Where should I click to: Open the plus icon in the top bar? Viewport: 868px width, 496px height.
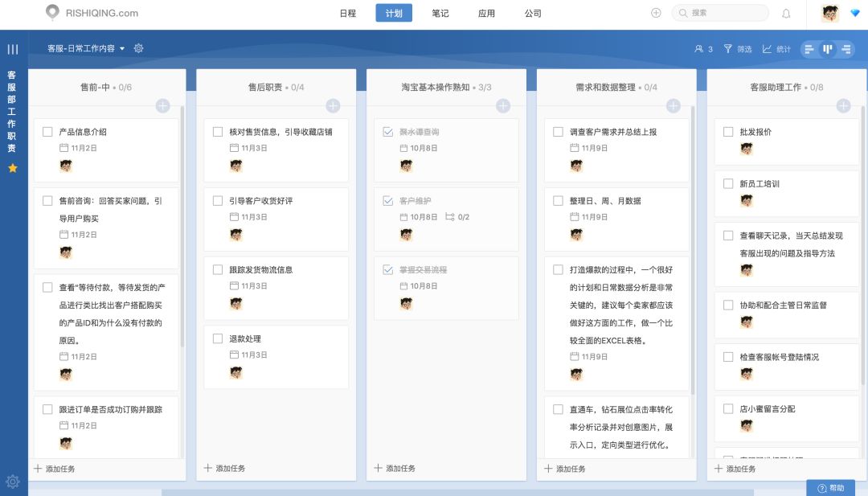pyautogui.click(x=656, y=13)
